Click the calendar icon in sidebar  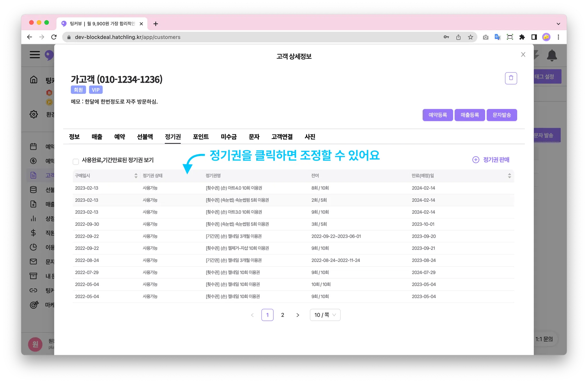33,146
